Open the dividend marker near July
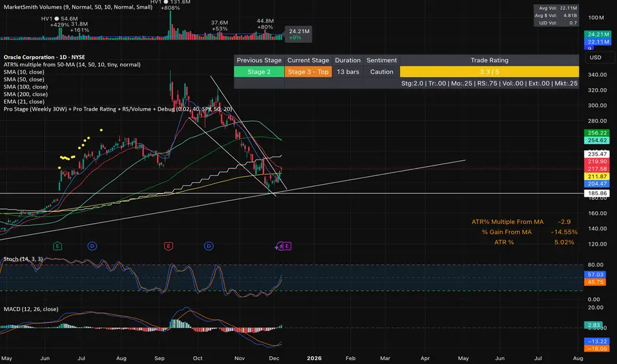The height and width of the screenshot is (364, 617). tap(92, 246)
